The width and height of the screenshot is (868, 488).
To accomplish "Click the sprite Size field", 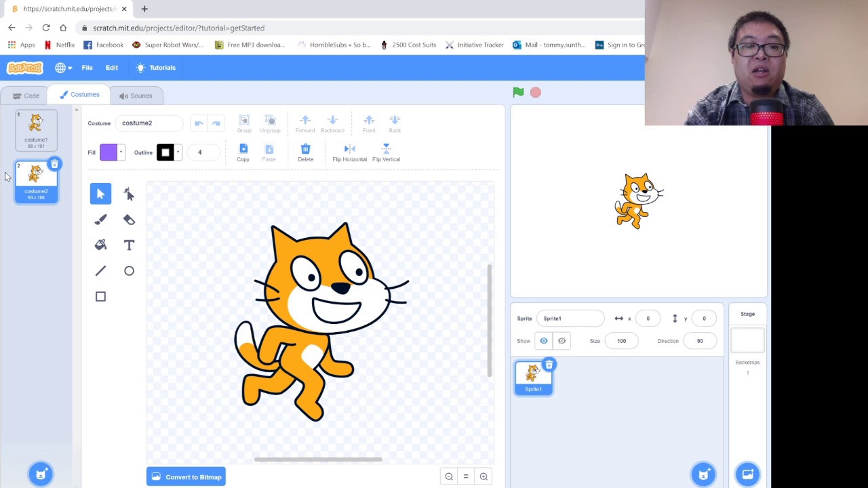I will (x=621, y=341).
